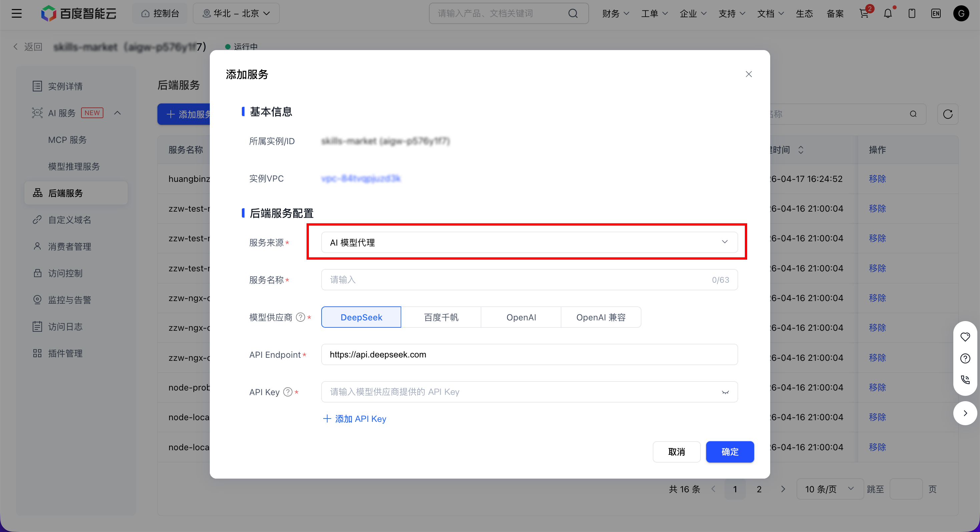Expand the 文档 menu
The width and height of the screenshot is (980, 532).
pyautogui.click(x=771, y=14)
